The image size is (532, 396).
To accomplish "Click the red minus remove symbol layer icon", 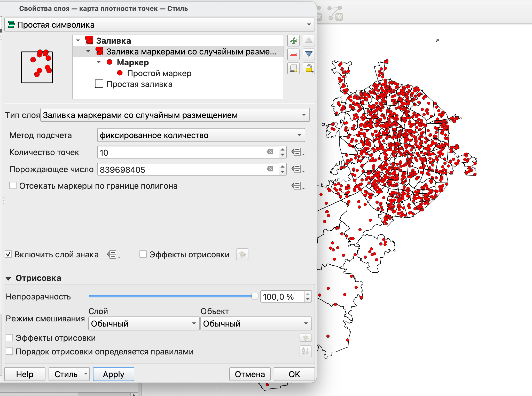I will tap(293, 54).
